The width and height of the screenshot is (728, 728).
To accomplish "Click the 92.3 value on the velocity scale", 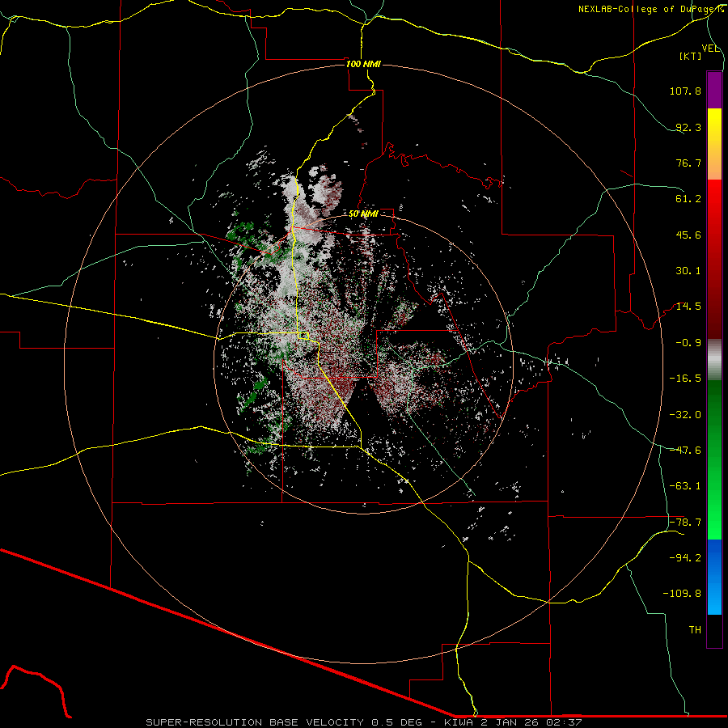I will pyautogui.click(x=688, y=127).
